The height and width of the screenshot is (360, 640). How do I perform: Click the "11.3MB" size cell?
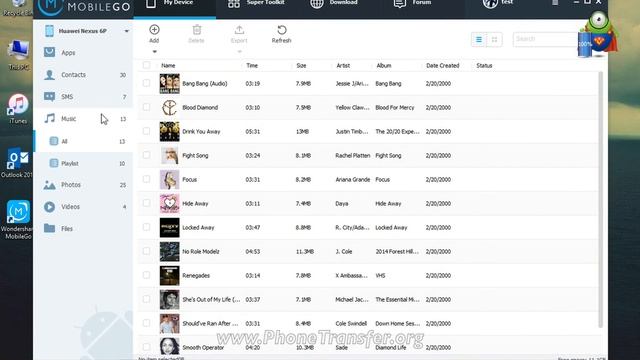(x=304, y=252)
